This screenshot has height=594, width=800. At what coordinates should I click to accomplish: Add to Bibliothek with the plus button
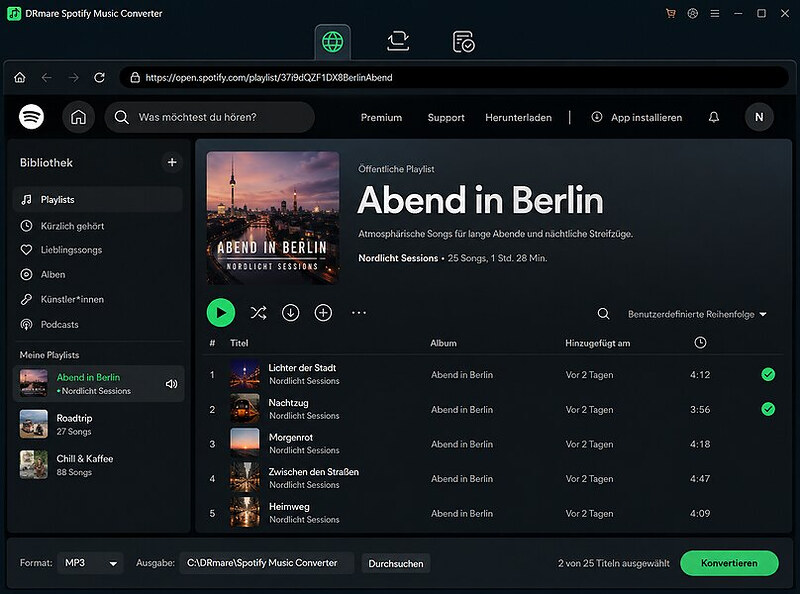[x=172, y=162]
